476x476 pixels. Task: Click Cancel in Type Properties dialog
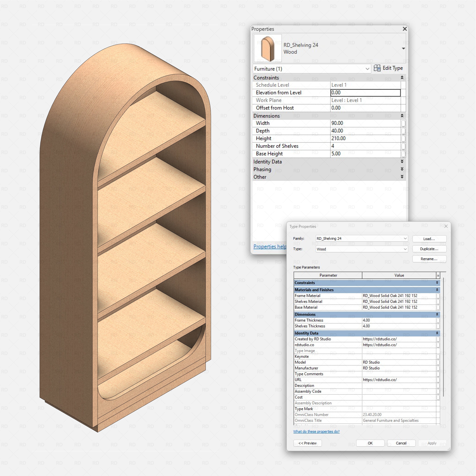401,443
